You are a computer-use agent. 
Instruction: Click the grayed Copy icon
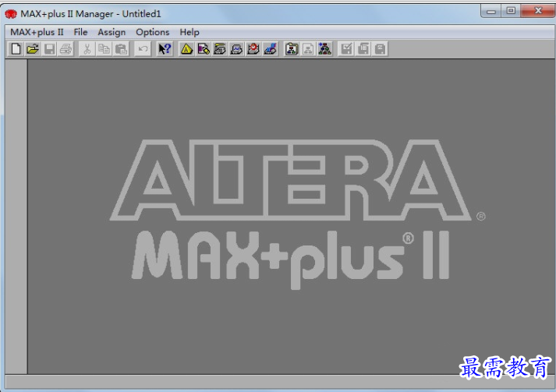click(x=104, y=49)
